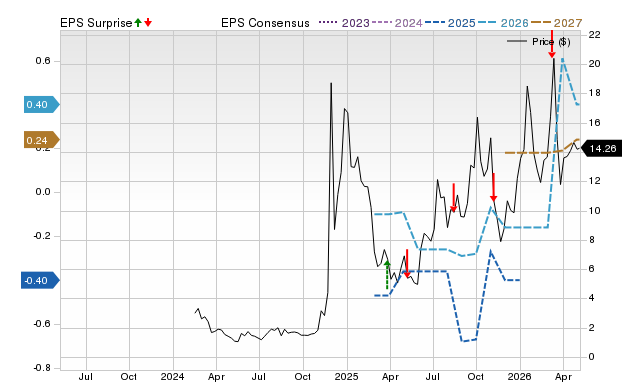Click the 0.40 light blue value tag
The height and width of the screenshot is (382, 640).
point(42,104)
